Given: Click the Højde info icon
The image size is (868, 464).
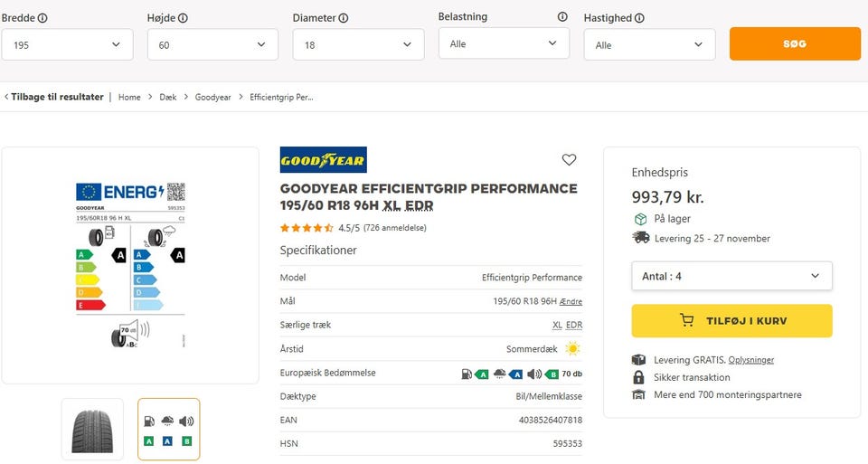Looking at the screenshot, I should 184,18.
